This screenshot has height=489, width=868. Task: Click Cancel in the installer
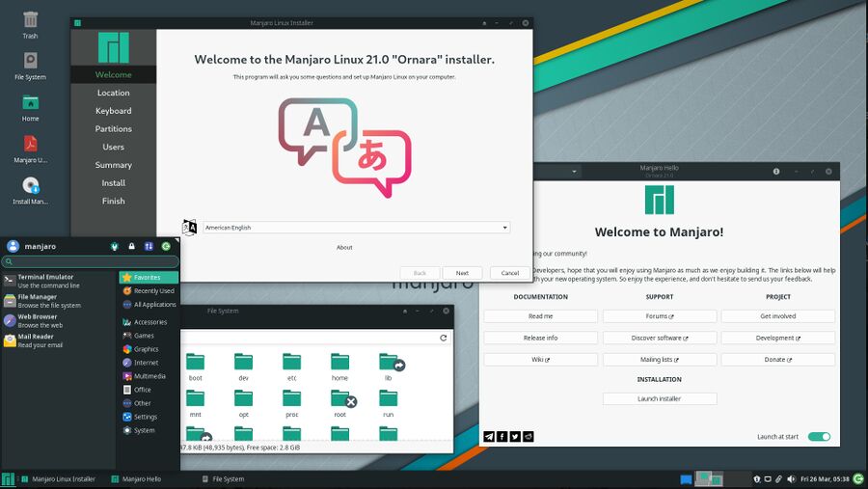[x=510, y=273]
